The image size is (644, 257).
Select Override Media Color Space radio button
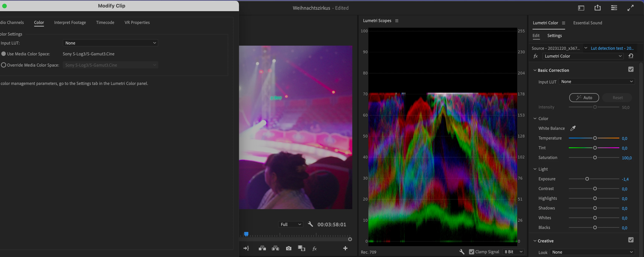[4, 65]
